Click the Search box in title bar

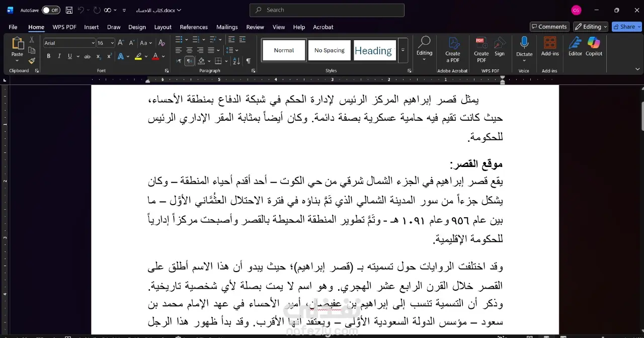(327, 10)
